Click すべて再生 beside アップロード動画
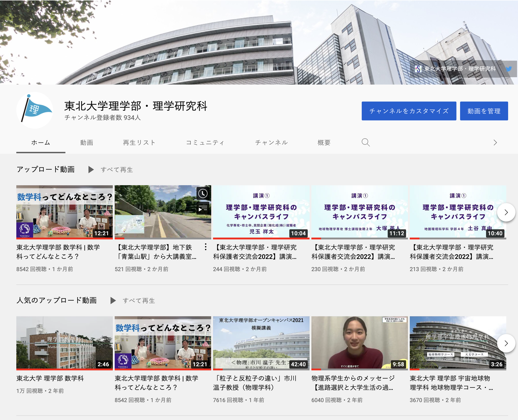This screenshot has height=420, width=518. click(117, 170)
